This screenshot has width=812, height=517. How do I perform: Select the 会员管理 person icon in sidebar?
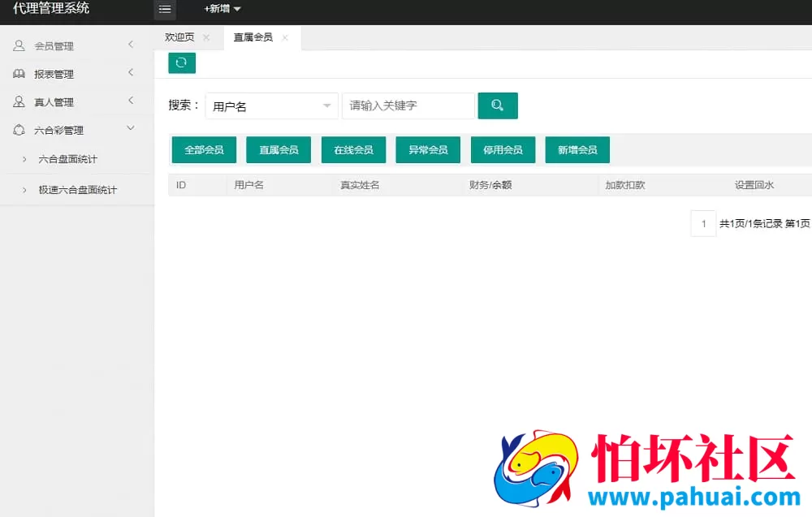[19, 45]
